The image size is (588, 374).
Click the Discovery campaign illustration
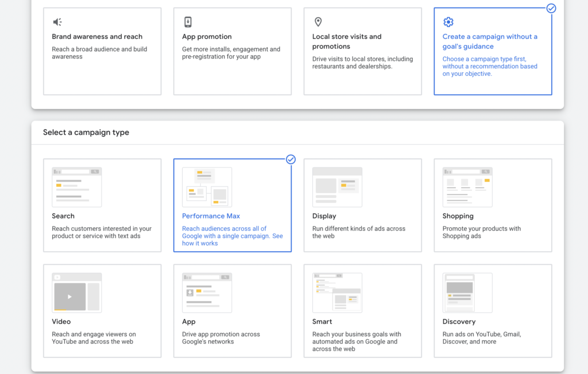467,293
